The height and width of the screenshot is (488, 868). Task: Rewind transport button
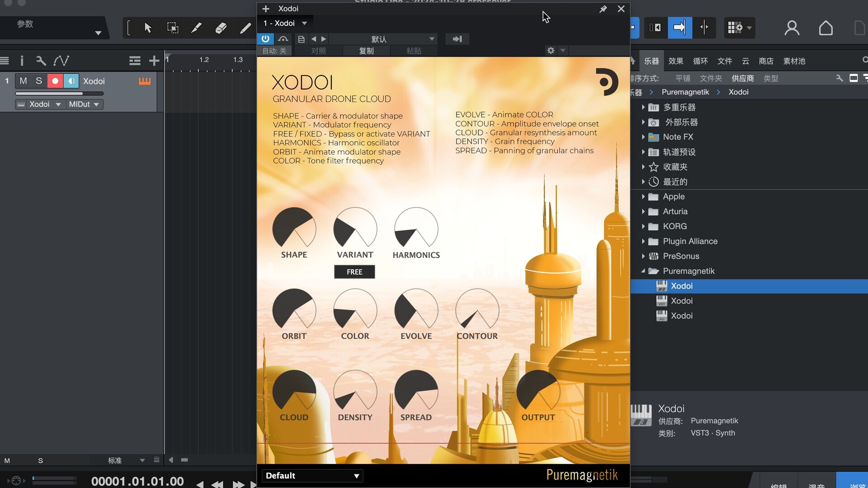[x=217, y=484]
